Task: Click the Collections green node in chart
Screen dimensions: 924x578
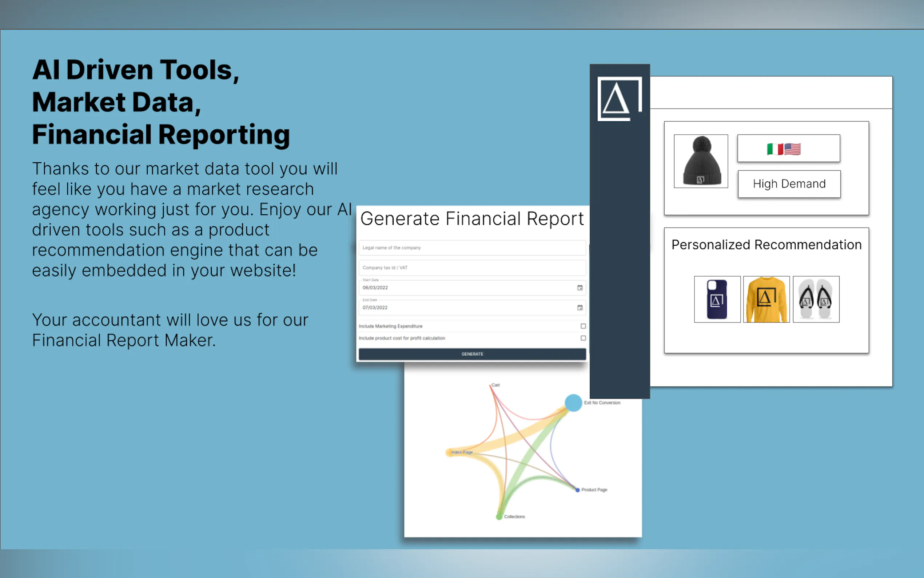Action: pyautogui.click(x=499, y=517)
